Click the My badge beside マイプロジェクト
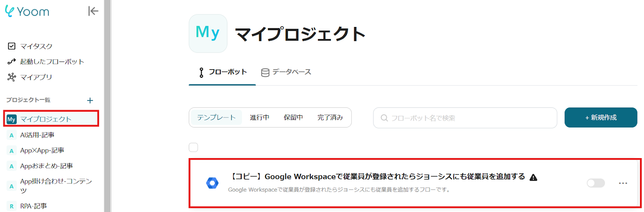Image resolution: width=644 pixels, height=212 pixels. click(x=11, y=119)
